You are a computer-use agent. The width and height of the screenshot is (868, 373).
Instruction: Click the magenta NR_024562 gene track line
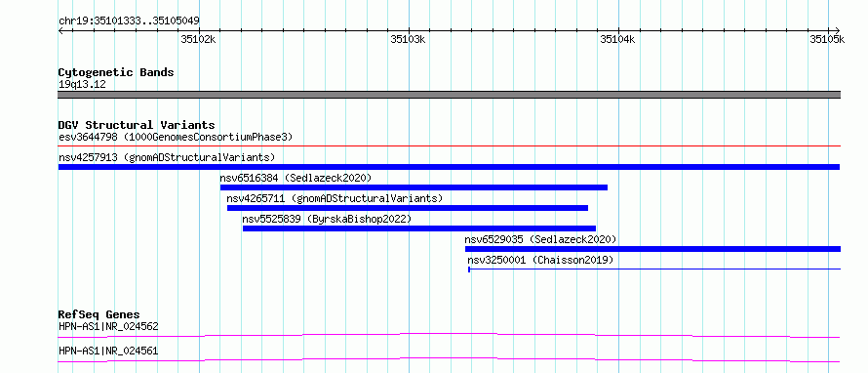(449, 335)
